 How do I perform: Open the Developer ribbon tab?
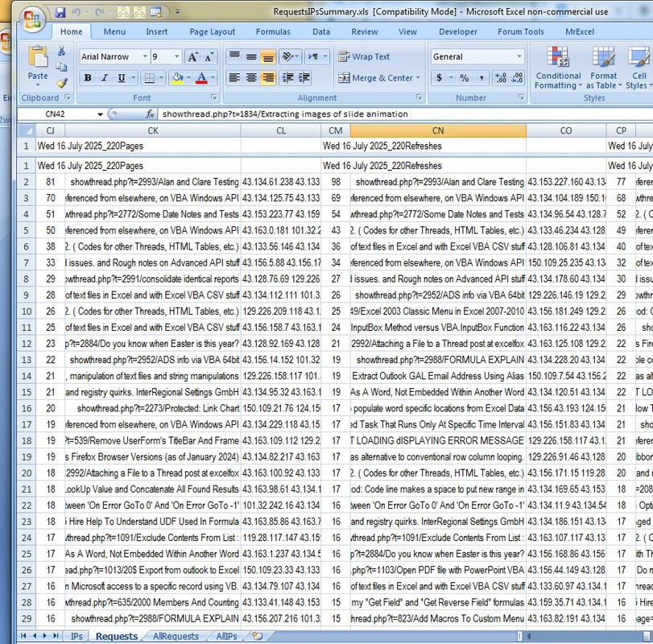click(457, 31)
